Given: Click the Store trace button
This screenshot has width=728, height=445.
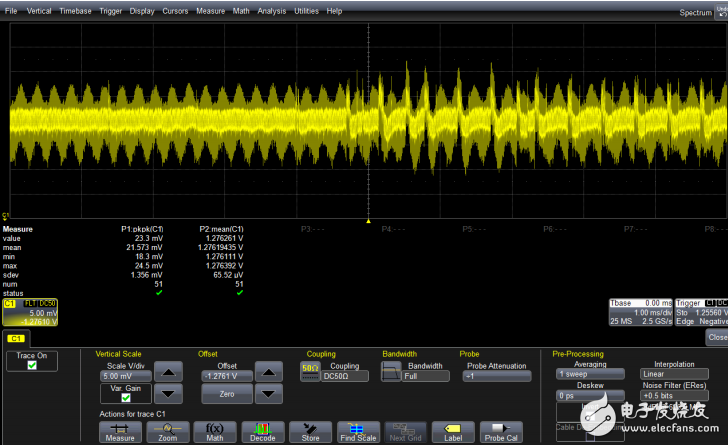Looking at the screenshot, I should [x=310, y=432].
